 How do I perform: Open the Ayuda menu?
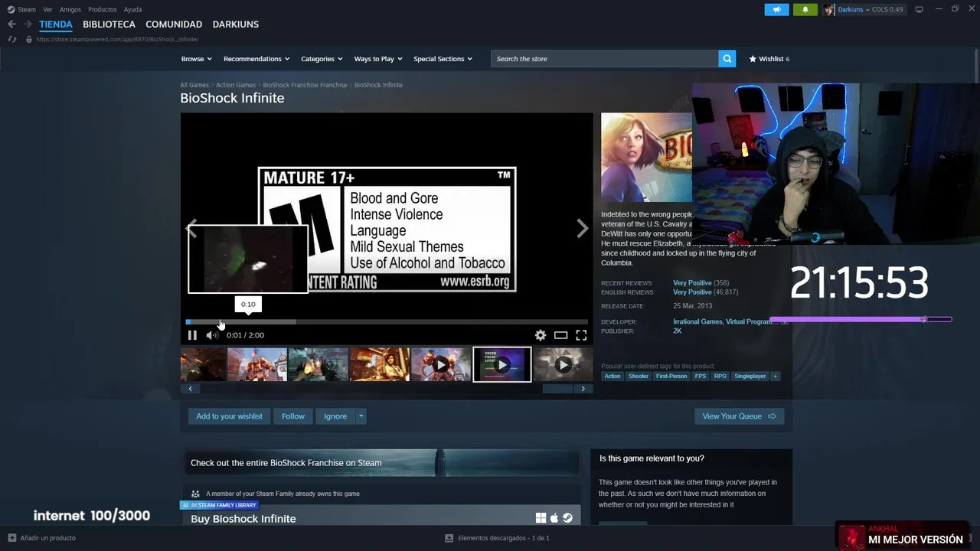click(132, 9)
